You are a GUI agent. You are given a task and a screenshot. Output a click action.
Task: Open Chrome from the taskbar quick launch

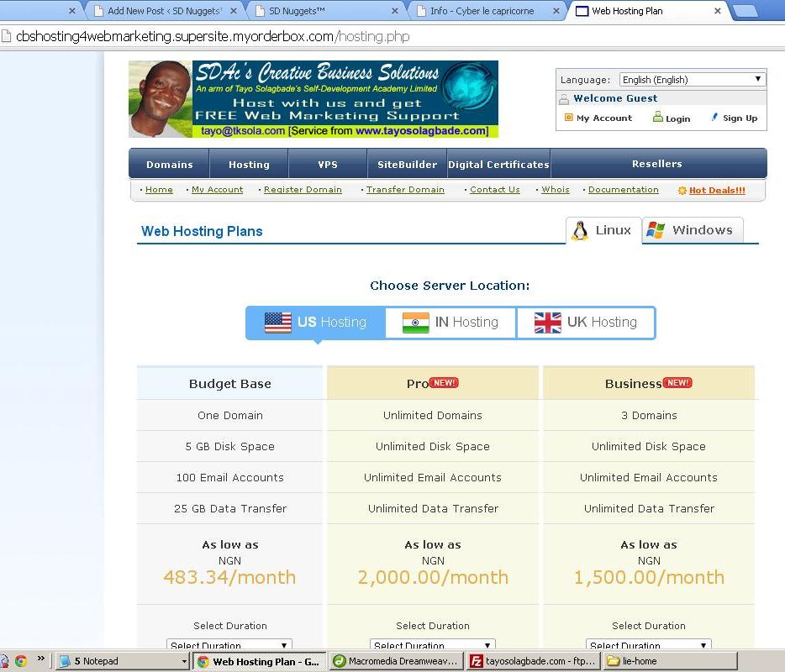tap(20, 661)
